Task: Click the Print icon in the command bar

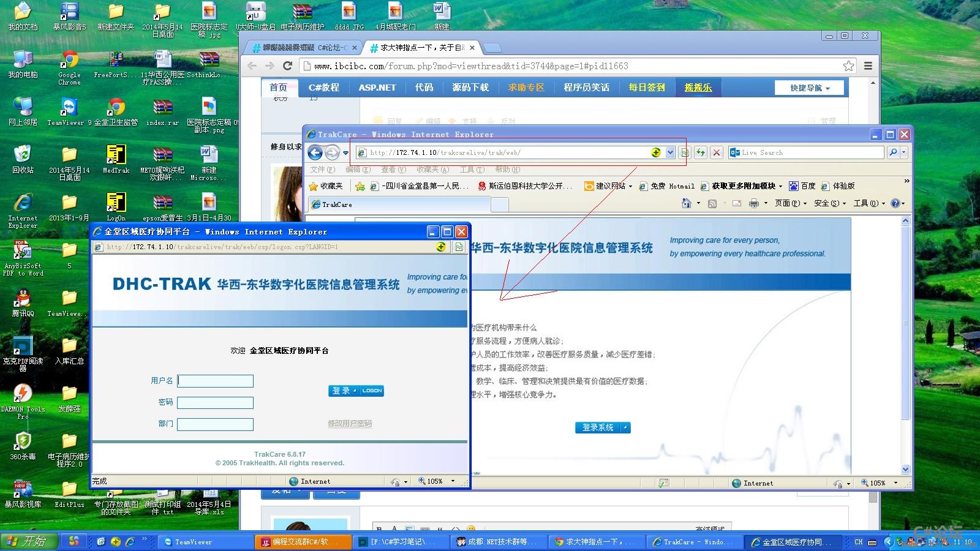Action: pyautogui.click(x=753, y=203)
